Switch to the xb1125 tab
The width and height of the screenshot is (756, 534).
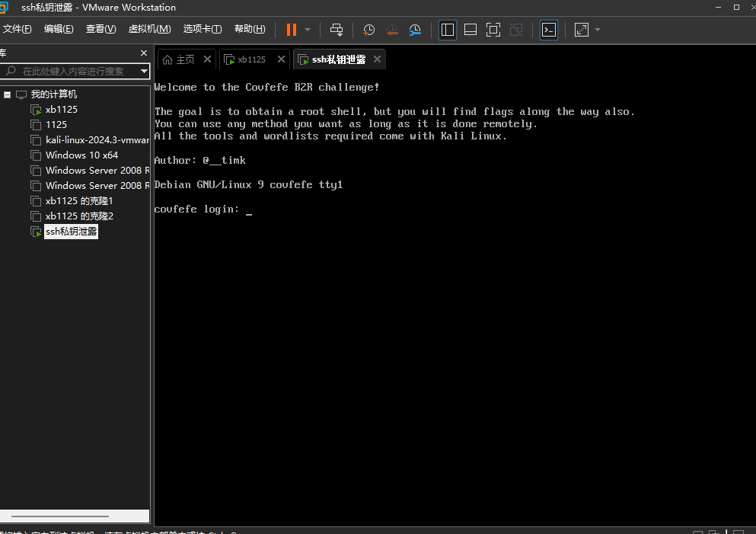(x=251, y=59)
